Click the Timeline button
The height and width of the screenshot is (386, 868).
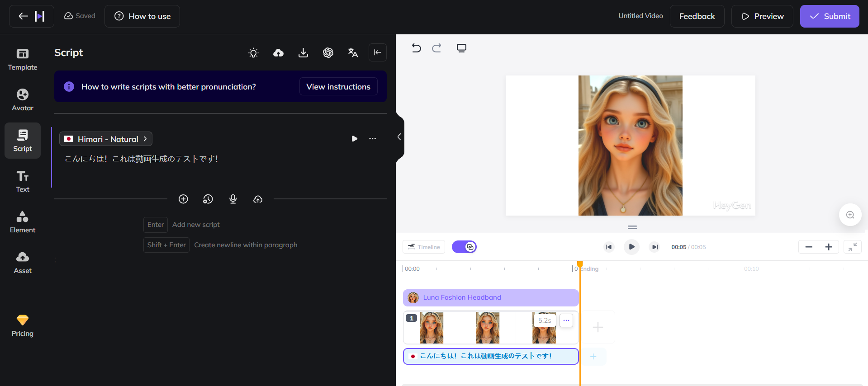[424, 247]
